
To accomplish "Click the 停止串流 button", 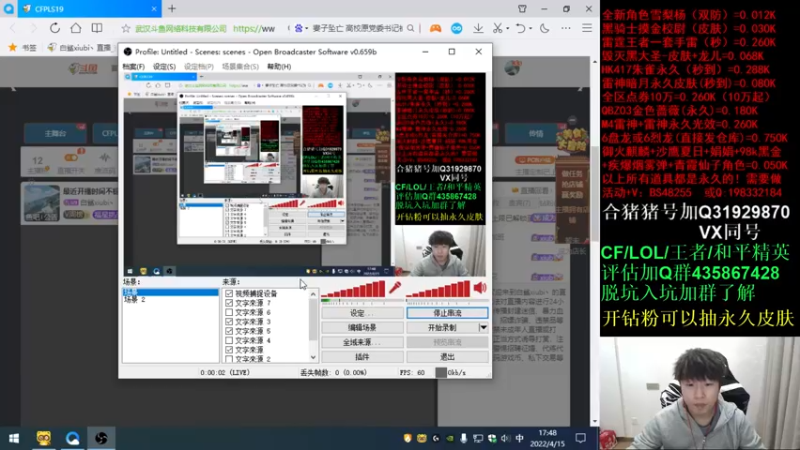I will click(x=447, y=313).
